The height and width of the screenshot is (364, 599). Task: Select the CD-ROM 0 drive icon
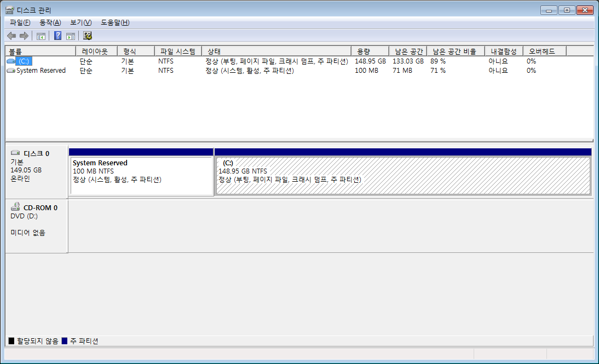tap(15, 207)
